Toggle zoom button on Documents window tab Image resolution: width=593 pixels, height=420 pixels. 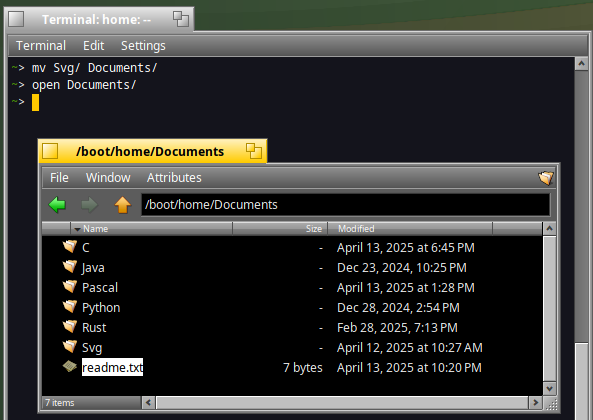[253, 151]
